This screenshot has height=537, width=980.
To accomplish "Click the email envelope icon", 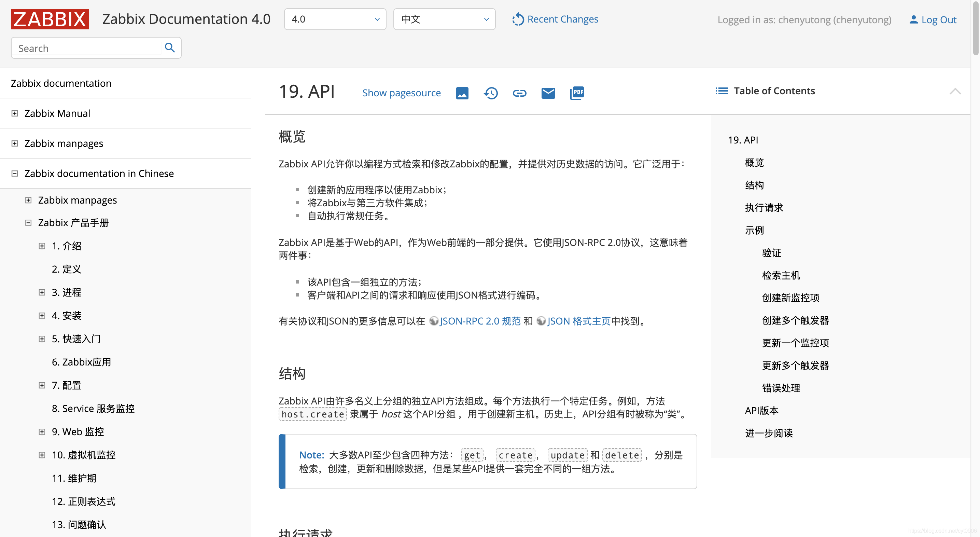I will tap(548, 93).
